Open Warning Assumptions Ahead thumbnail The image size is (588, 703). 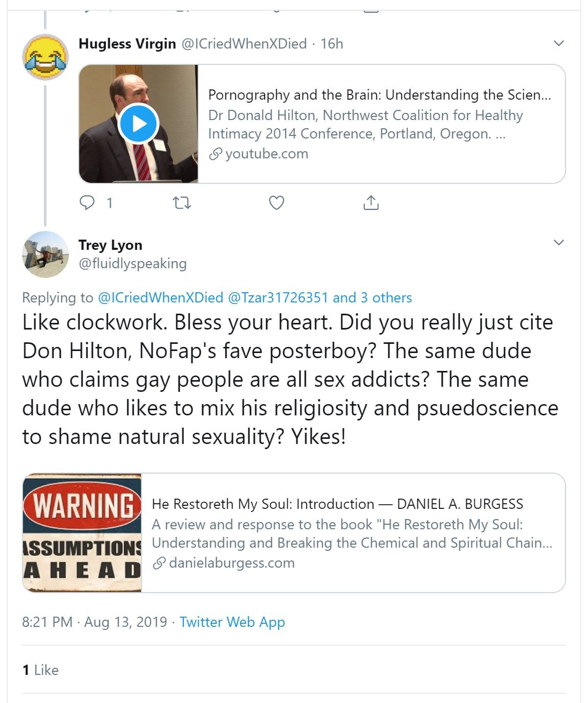click(x=82, y=533)
